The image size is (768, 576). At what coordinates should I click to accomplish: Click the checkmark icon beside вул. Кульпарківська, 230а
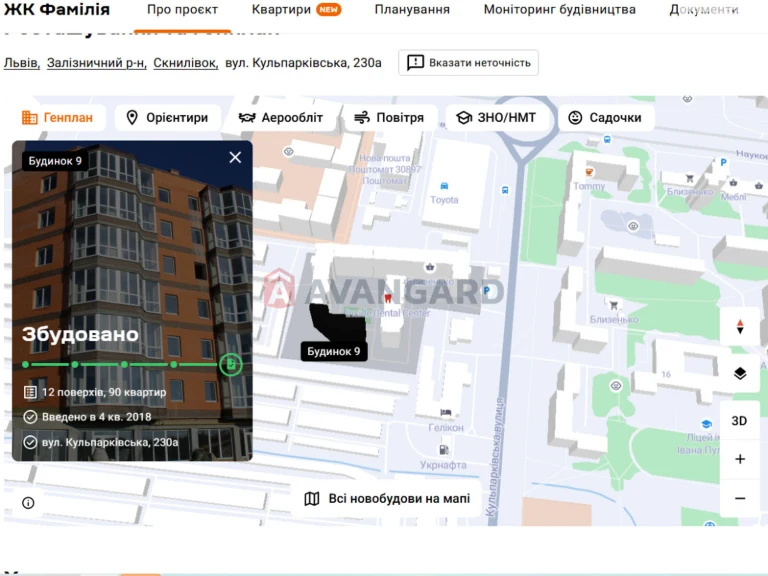30,442
